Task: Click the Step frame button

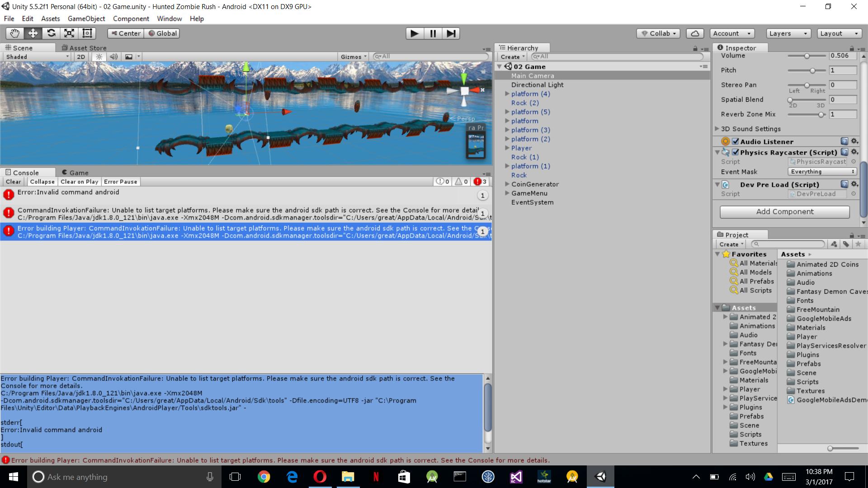Action: coord(451,33)
